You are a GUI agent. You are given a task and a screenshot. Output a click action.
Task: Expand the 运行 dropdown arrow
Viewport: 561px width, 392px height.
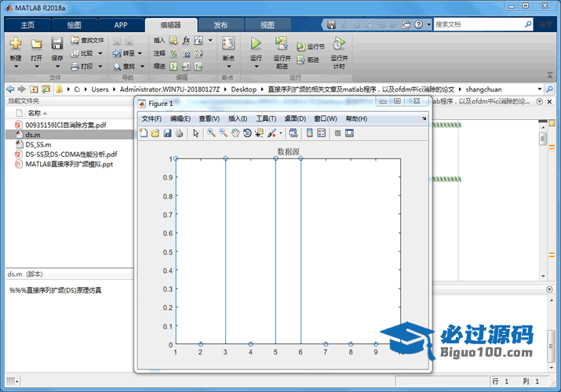(256, 67)
